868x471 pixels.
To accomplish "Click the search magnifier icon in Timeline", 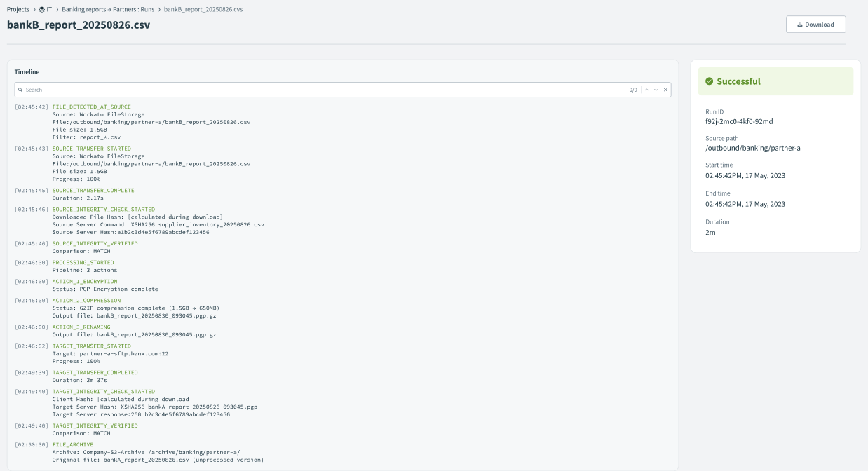I will tap(20, 90).
